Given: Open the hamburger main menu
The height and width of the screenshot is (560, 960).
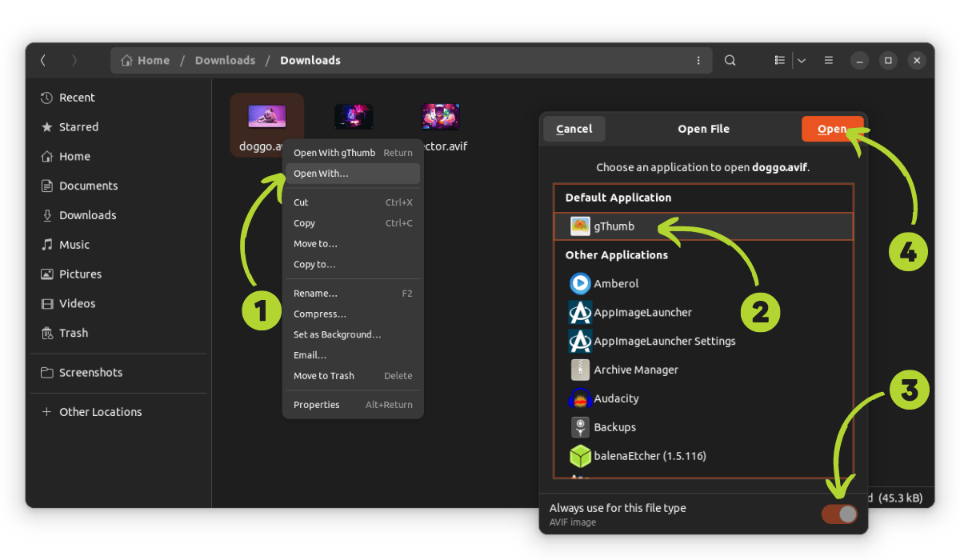Looking at the screenshot, I should click(x=829, y=61).
